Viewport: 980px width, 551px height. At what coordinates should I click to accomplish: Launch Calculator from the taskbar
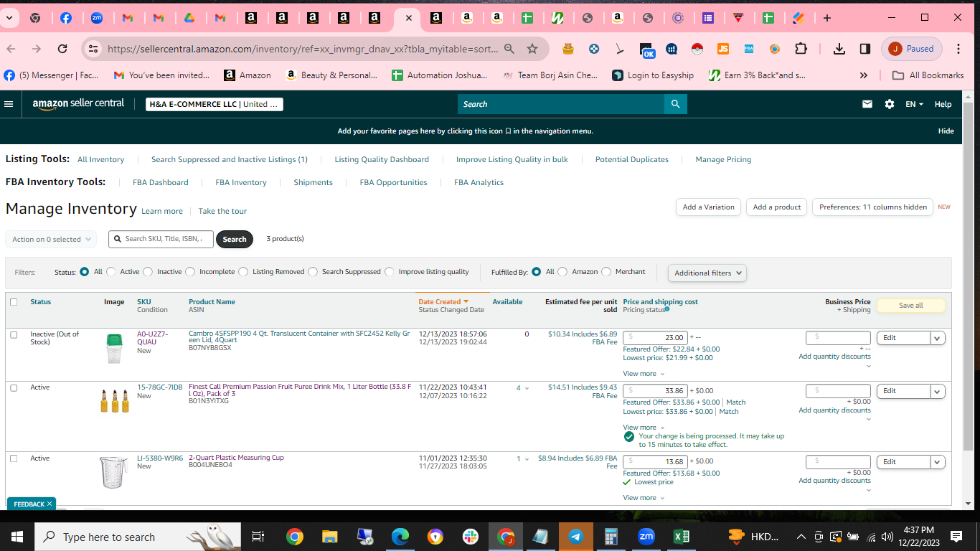[x=611, y=537]
